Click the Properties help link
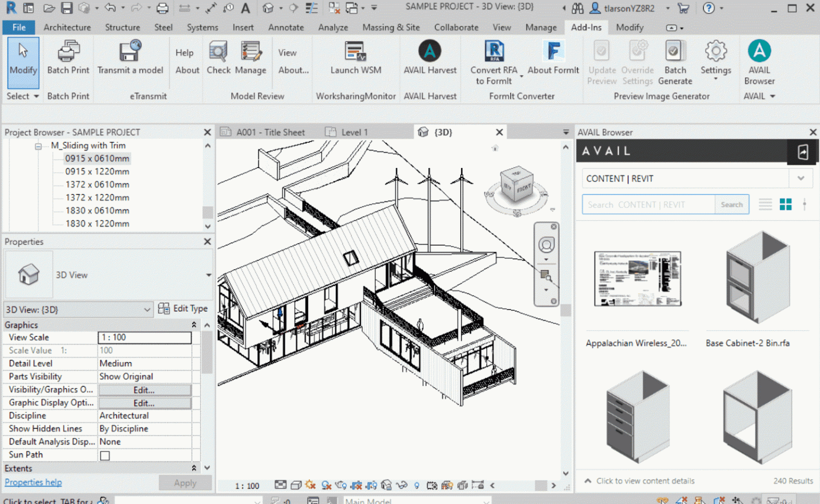 pyautogui.click(x=33, y=482)
